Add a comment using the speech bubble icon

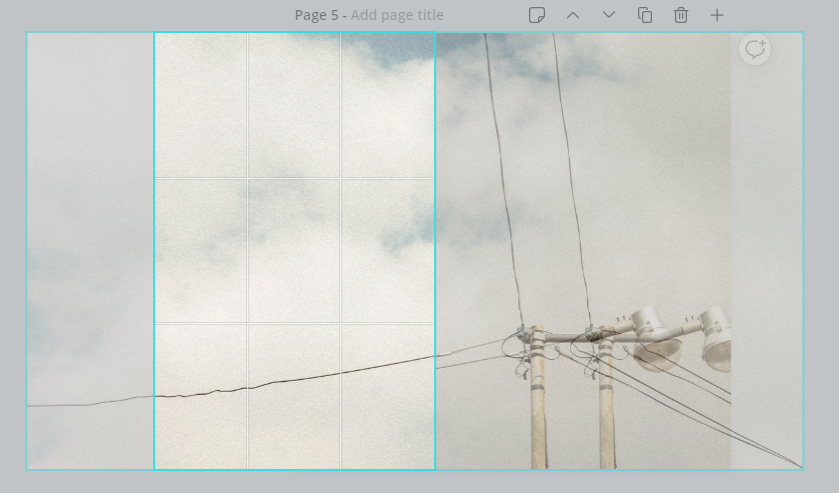click(x=755, y=49)
